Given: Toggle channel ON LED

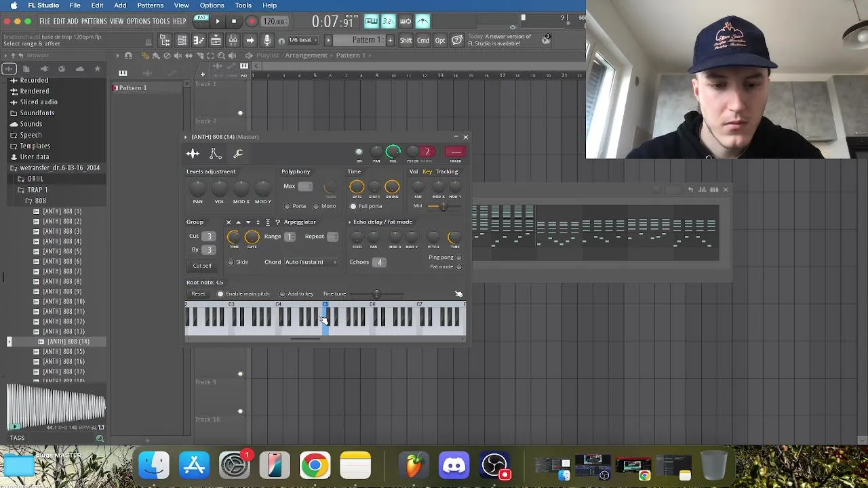Looking at the screenshot, I should [x=359, y=152].
